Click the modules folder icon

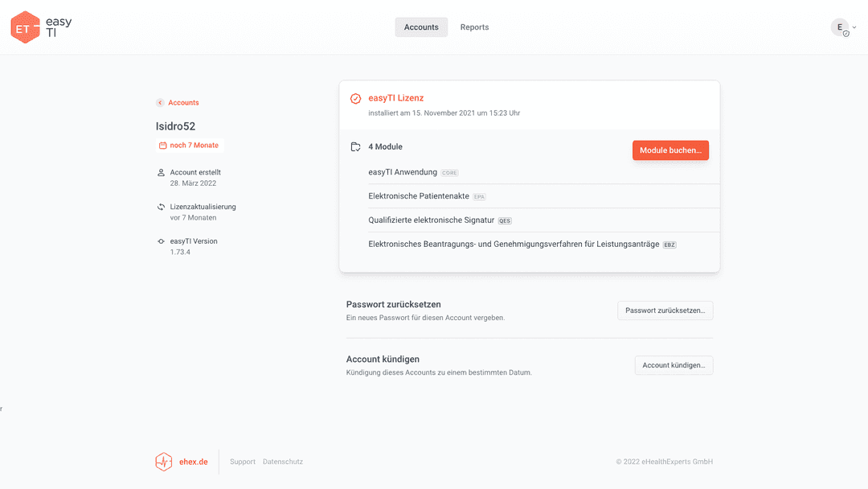pyautogui.click(x=355, y=147)
